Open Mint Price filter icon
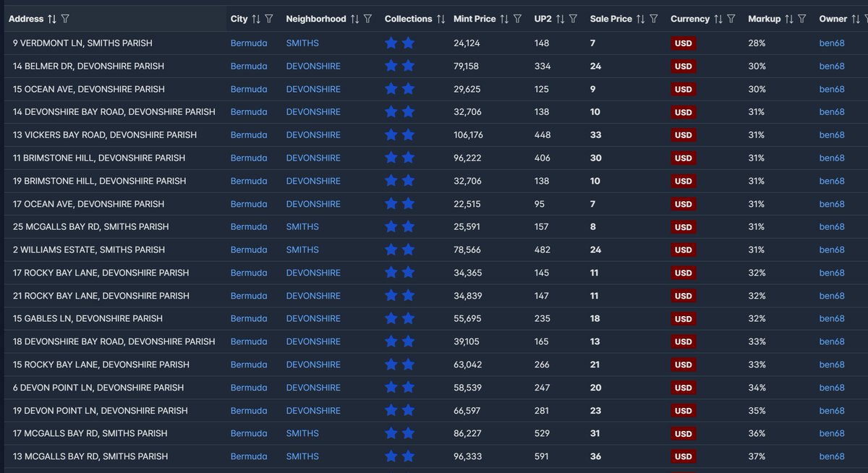 [x=517, y=19]
